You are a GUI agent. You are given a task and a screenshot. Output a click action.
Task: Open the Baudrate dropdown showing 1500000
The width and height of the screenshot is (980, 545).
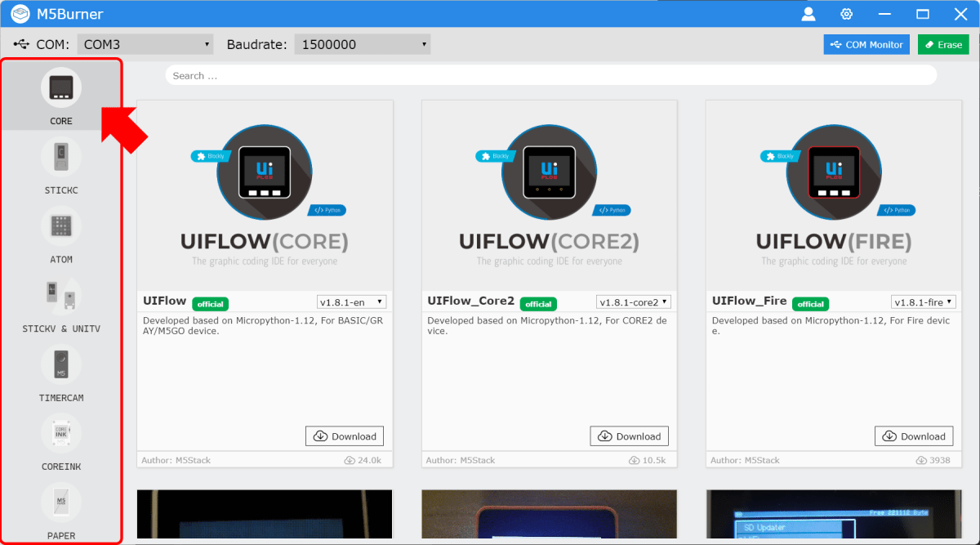363,44
